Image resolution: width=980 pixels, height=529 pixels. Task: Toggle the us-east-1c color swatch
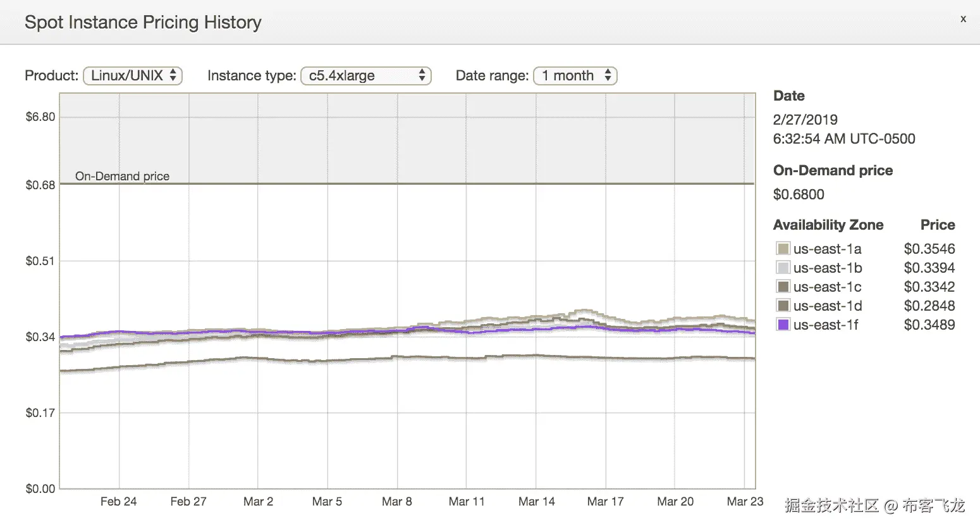pos(783,287)
